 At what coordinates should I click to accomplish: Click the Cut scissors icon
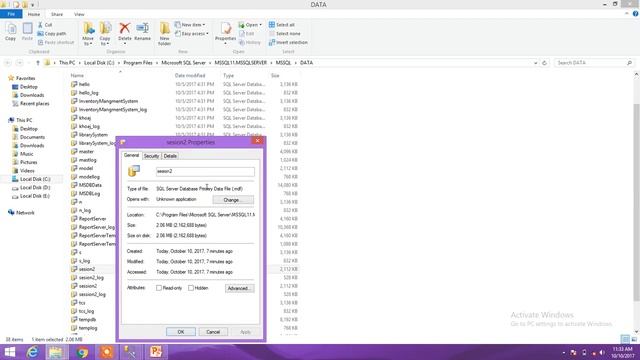tap(40, 25)
